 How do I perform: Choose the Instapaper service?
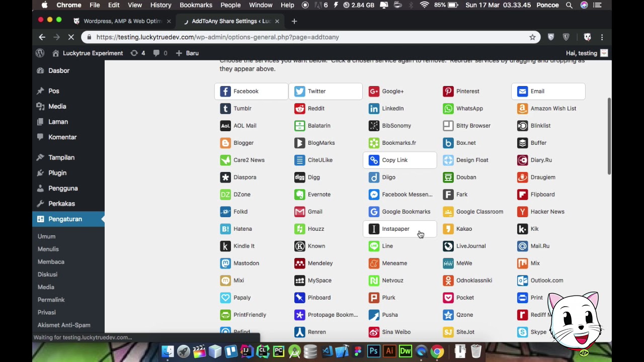(399, 229)
